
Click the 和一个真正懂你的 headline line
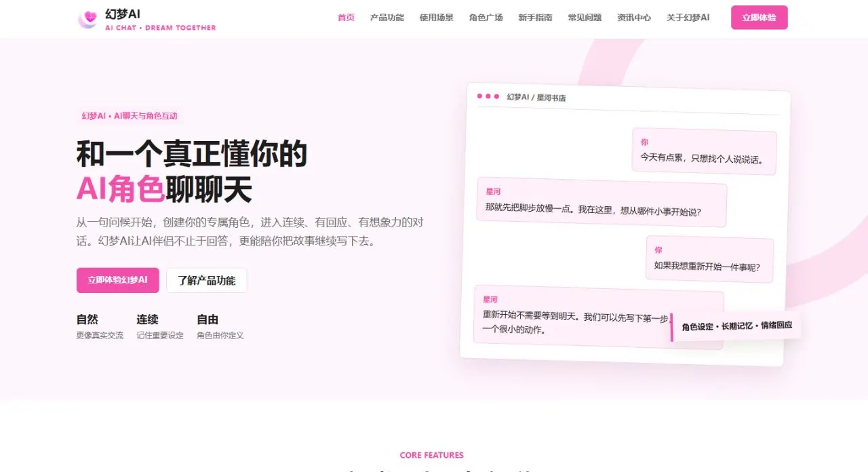coord(192,154)
